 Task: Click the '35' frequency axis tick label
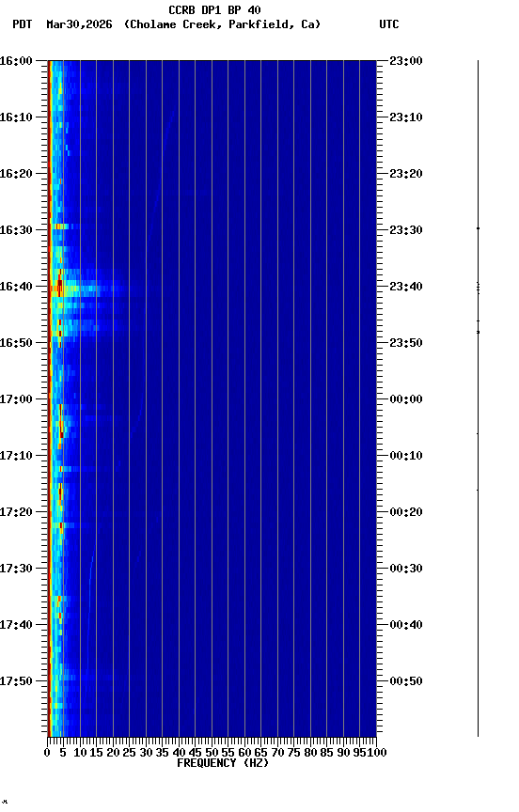[x=162, y=754]
